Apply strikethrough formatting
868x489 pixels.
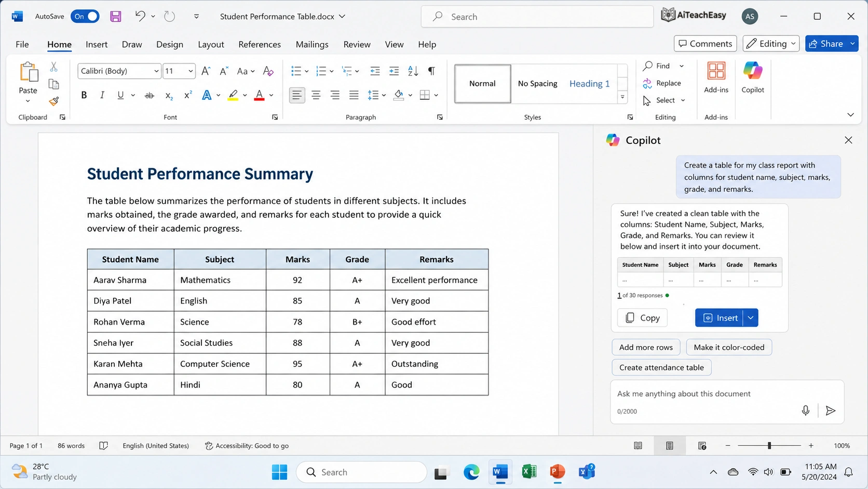(149, 95)
